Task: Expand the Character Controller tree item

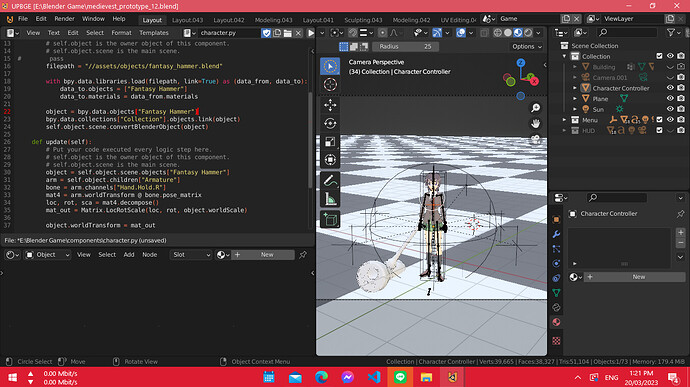Action: click(575, 88)
